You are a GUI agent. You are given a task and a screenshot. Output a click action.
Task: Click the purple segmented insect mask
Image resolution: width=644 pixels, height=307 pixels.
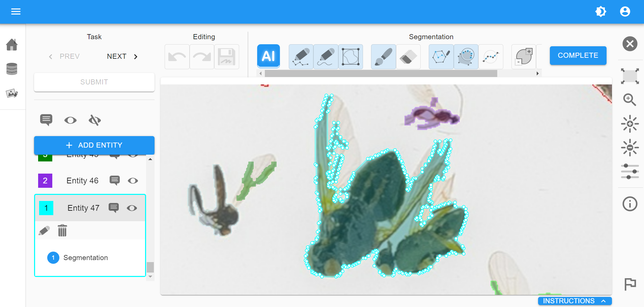click(x=431, y=115)
